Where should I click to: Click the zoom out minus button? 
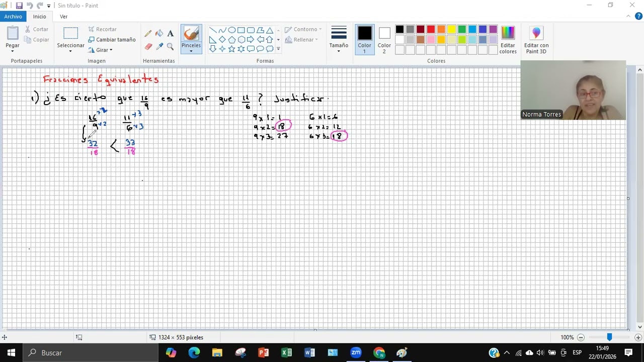pyautogui.click(x=581, y=337)
